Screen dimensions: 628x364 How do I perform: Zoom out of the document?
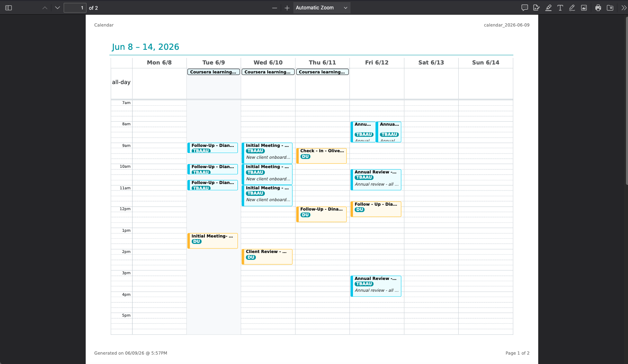(x=275, y=8)
